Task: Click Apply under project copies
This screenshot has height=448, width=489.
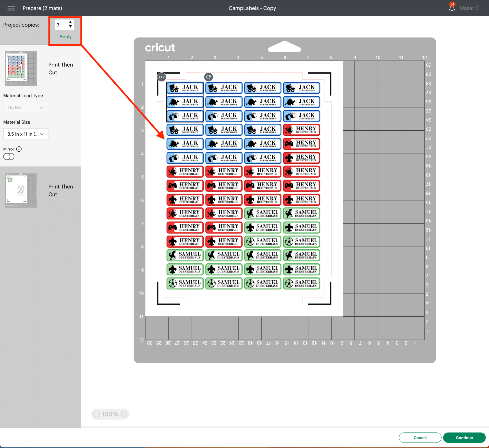Action: (65, 37)
